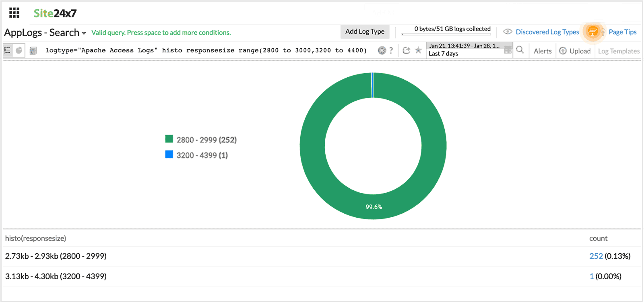Click the clear query X icon
Screen dimensions: 644x303
[x=382, y=50]
